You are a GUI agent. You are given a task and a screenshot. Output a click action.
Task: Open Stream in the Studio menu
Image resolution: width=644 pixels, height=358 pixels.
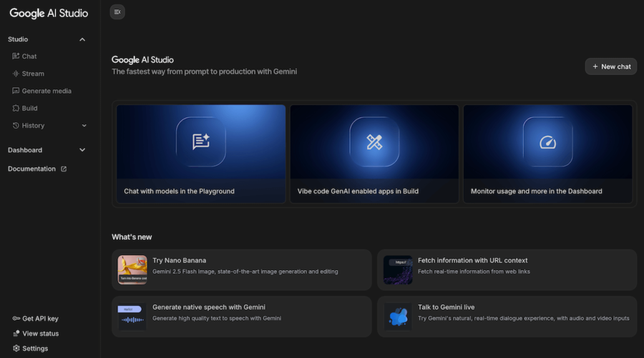click(33, 74)
